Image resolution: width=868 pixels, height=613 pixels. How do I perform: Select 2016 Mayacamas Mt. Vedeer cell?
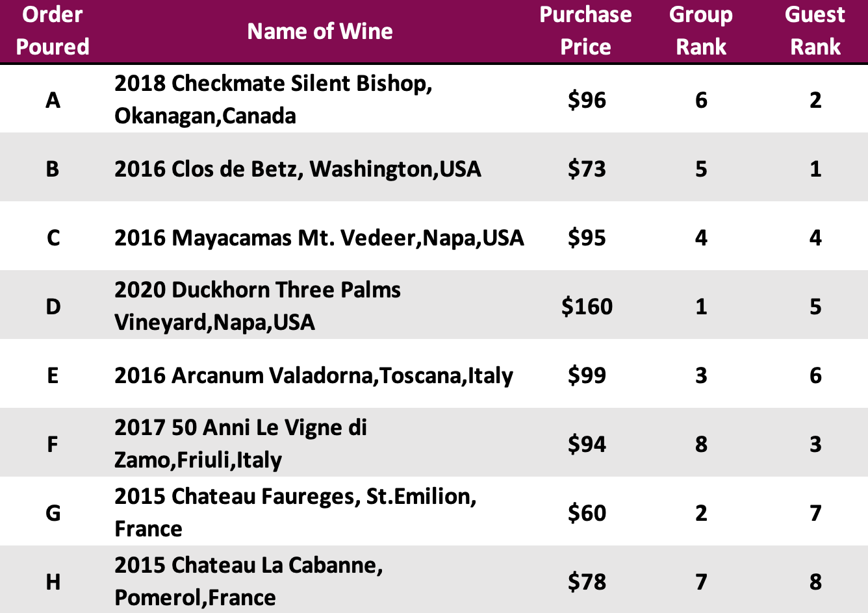point(319,238)
